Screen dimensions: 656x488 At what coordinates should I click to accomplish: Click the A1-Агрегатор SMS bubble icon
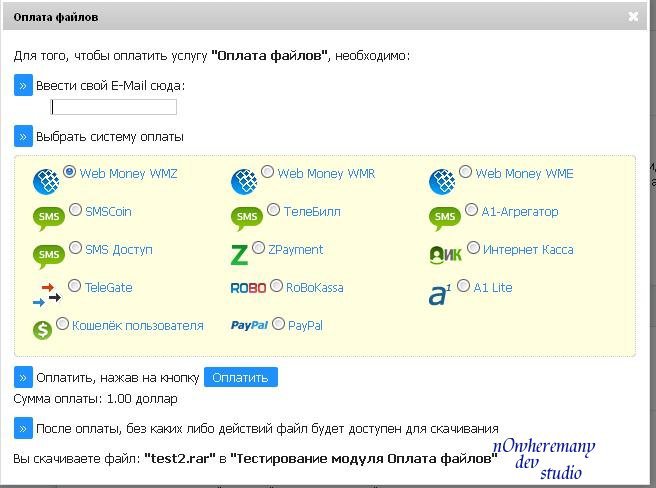point(444,218)
